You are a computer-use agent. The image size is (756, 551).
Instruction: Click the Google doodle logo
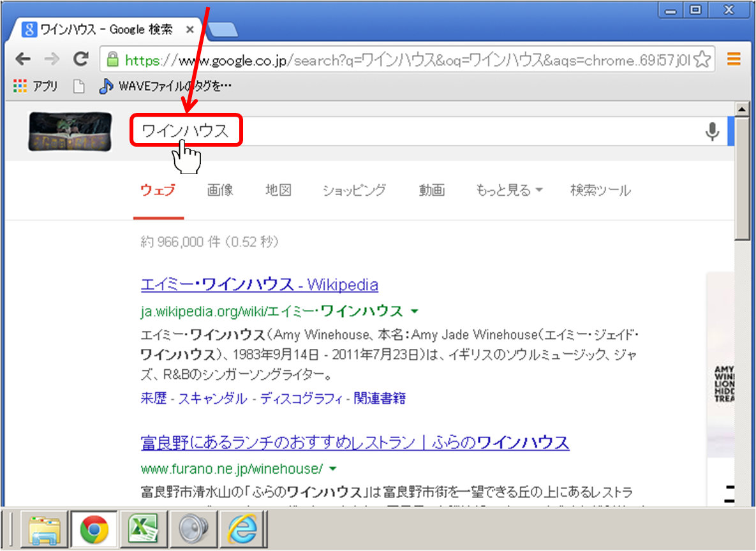(x=70, y=132)
